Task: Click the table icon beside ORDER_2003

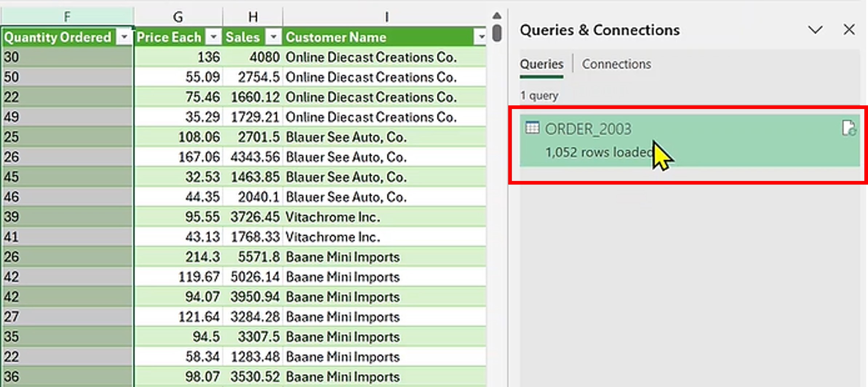Action: [532, 128]
